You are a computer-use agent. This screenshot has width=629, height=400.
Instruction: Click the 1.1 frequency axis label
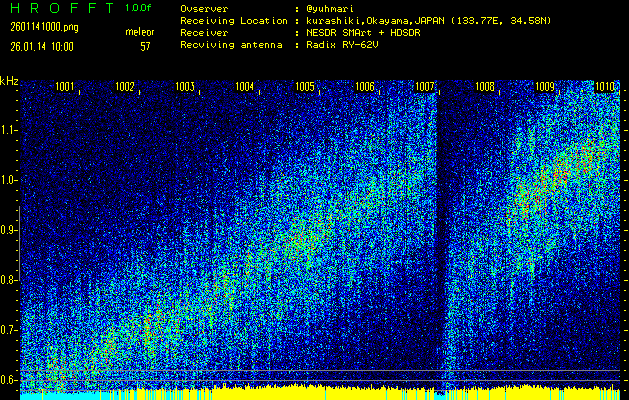pyautogui.click(x=9, y=130)
